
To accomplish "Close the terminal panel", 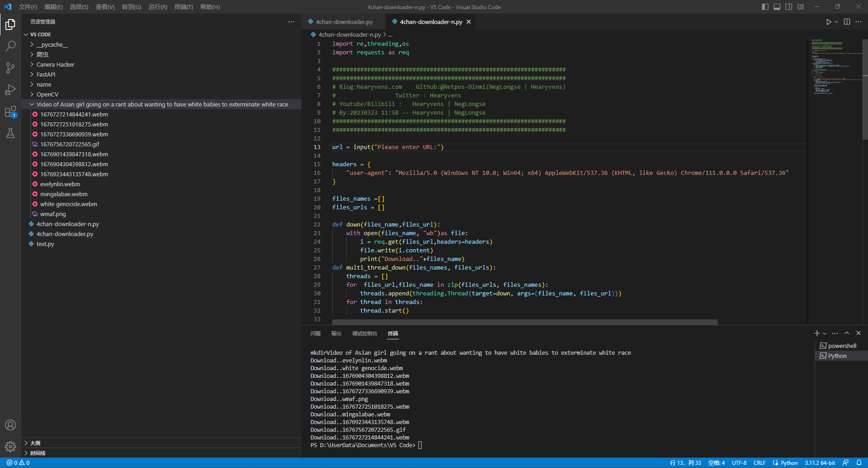I will pos(858,333).
